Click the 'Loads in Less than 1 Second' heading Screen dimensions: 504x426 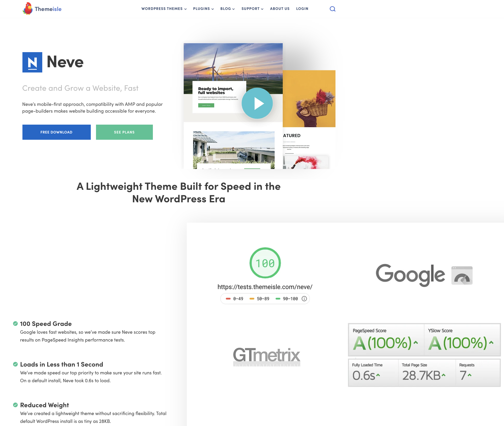point(62,364)
